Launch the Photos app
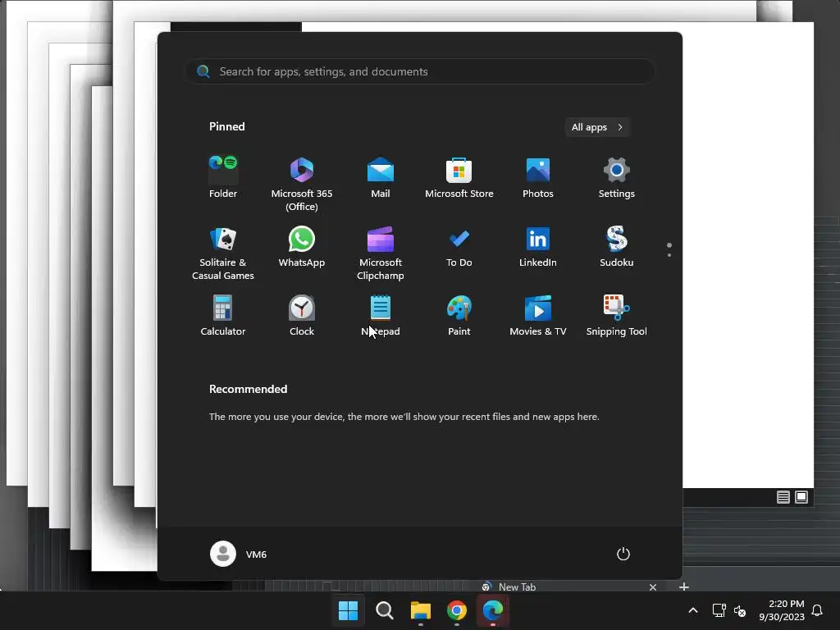Image resolution: width=840 pixels, height=630 pixels. click(x=538, y=177)
